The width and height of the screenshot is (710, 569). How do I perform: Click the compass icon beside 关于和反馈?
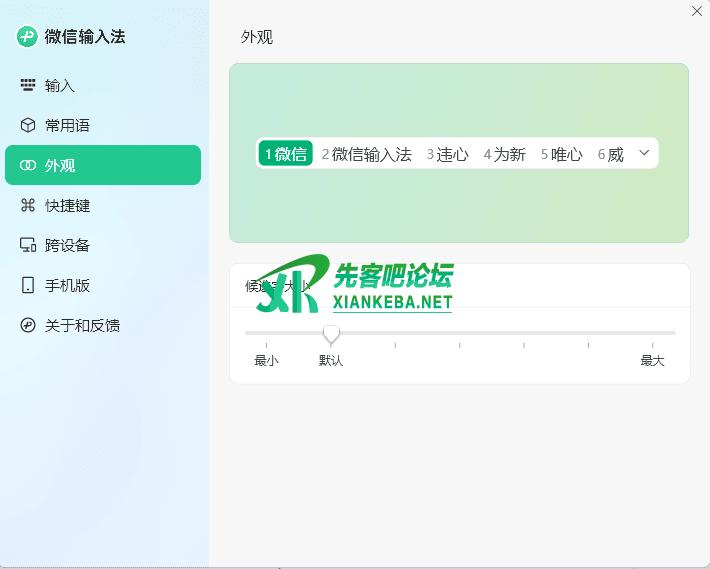pyautogui.click(x=28, y=326)
